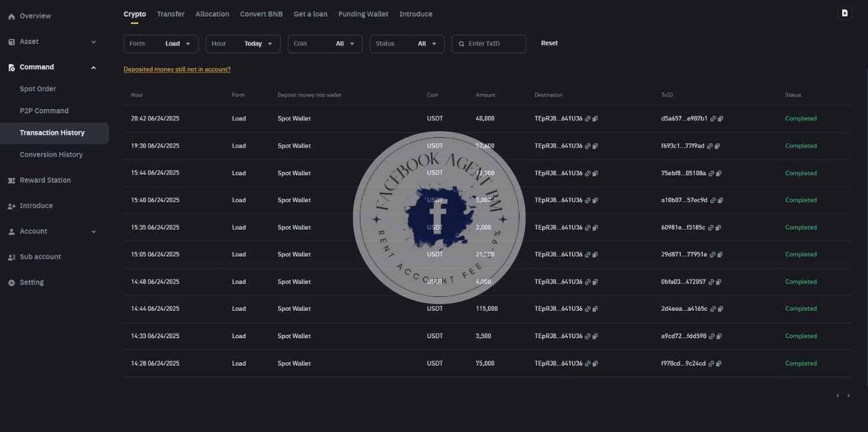The height and width of the screenshot is (432, 868).
Task: Open link icon for TxID d5a657...e987b1
Action: 713,118
